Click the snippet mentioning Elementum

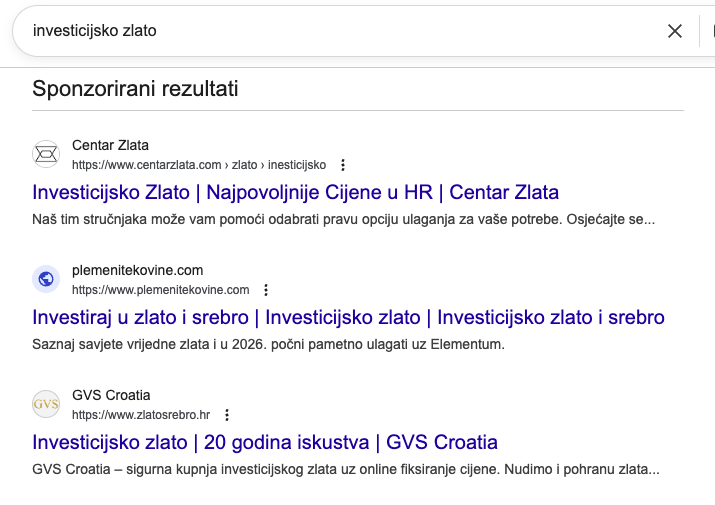click(x=269, y=345)
